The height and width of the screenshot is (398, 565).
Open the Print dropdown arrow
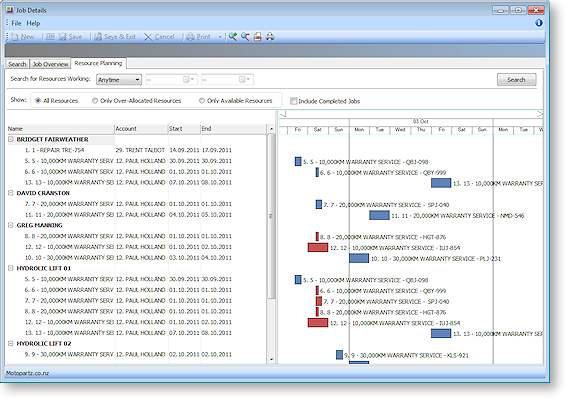220,37
